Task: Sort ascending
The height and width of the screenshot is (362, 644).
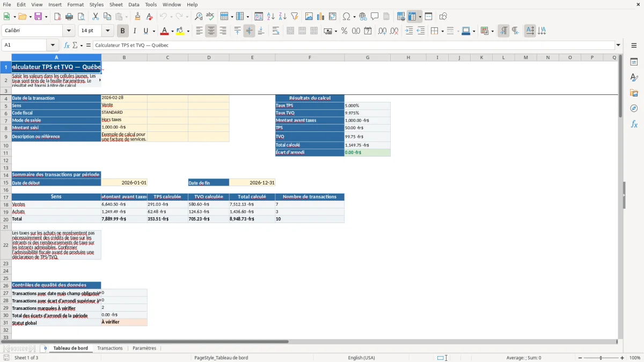Action: (271, 17)
